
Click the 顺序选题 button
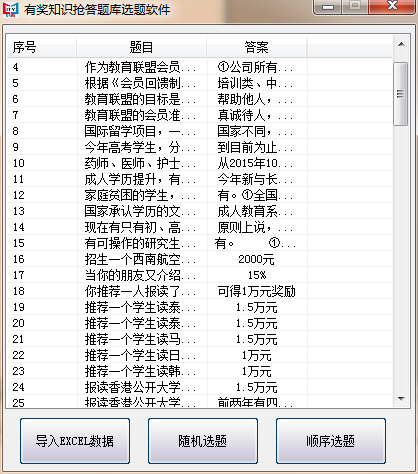coord(331,441)
